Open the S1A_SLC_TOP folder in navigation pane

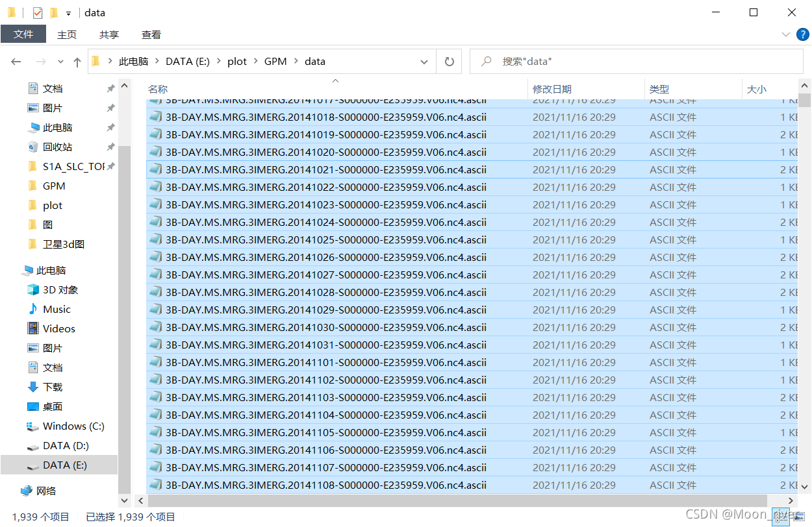click(73, 166)
